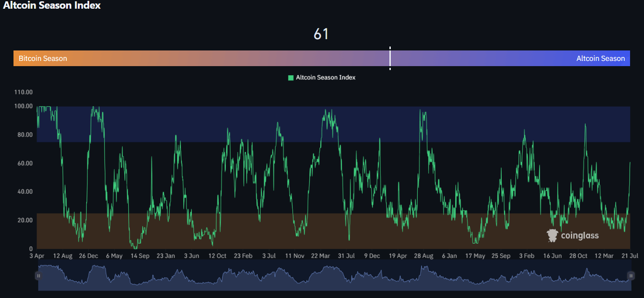Click the 12 Oct date on the x-axis

pyautogui.click(x=218, y=256)
